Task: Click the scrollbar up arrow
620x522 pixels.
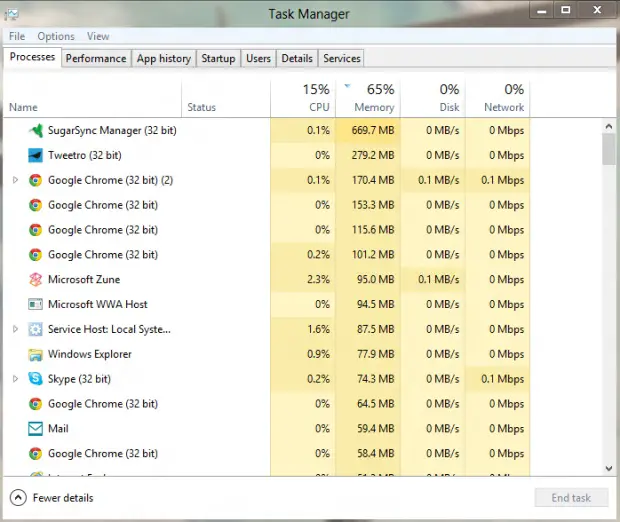Action: point(609,127)
